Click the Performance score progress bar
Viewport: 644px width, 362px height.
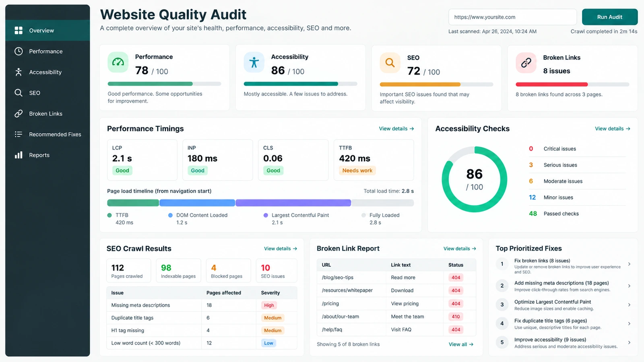point(164,84)
